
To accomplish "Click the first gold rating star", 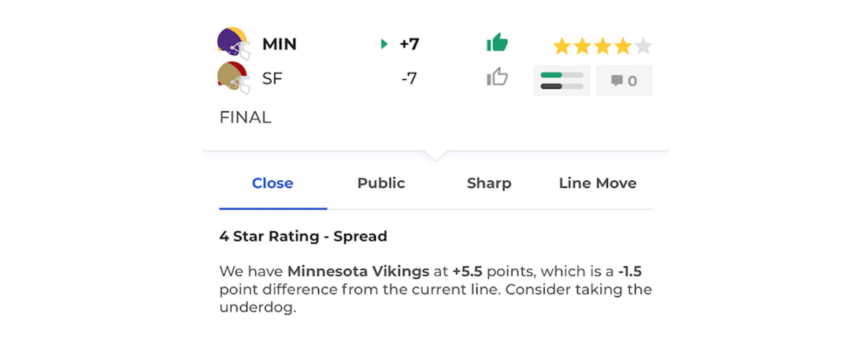I will 562,46.
